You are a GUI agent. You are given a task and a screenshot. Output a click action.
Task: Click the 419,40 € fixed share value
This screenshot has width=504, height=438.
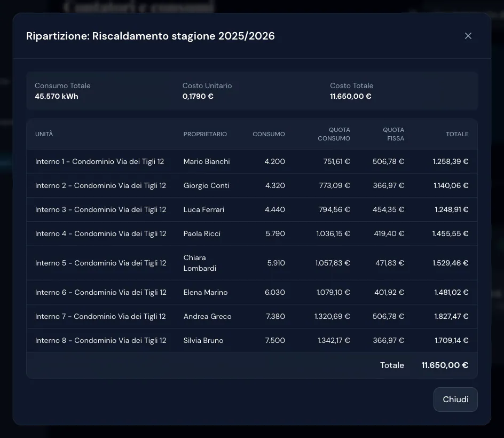pos(389,234)
